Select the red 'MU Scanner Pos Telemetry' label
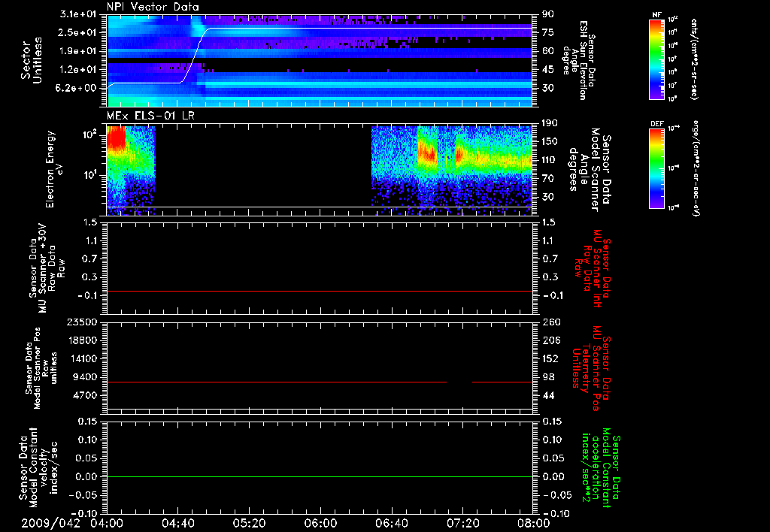 tap(592, 368)
